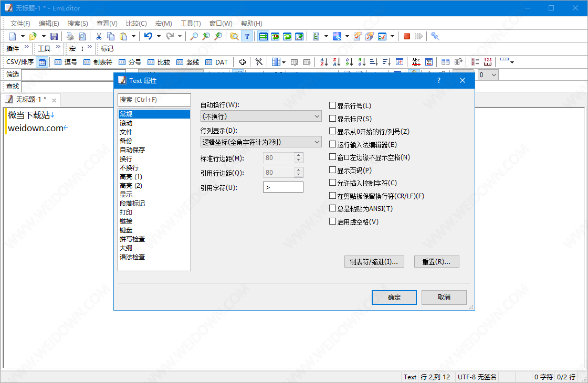The image size is (588, 383).
Task: Click the Paste clipboard icon
Action: coord(123,36)
